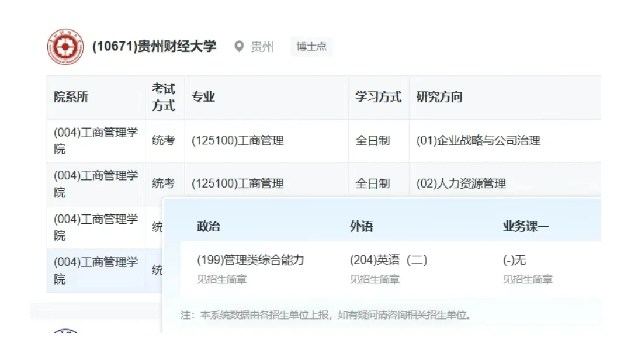Click the 见招生简章 link under 政治
This screenshot has width=631, height=364.
216,279
